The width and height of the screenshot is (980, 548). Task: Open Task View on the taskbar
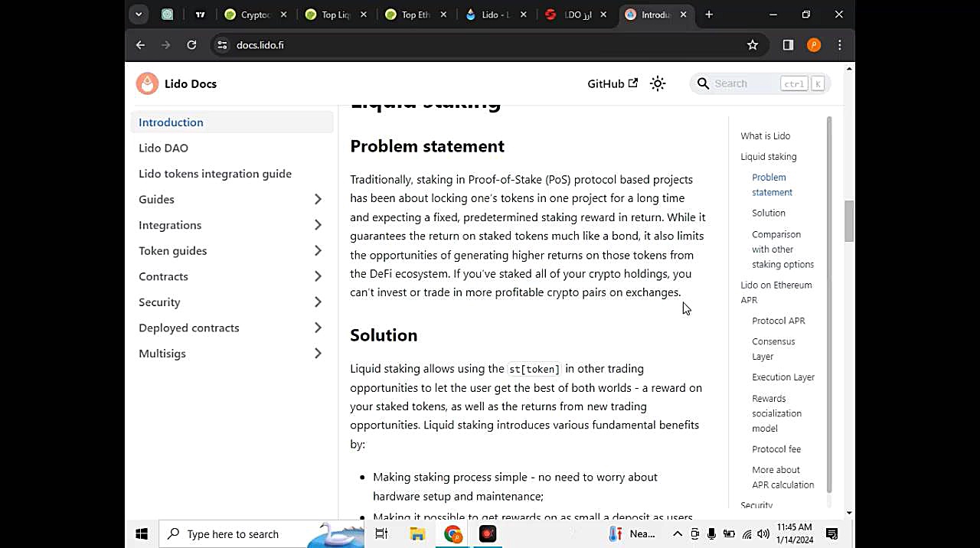381,534
